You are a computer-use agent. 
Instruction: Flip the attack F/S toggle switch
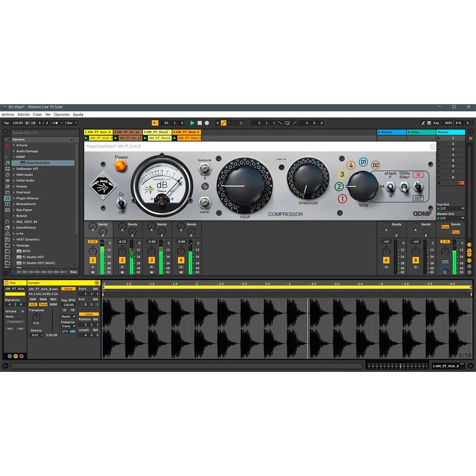coord(390,187)
